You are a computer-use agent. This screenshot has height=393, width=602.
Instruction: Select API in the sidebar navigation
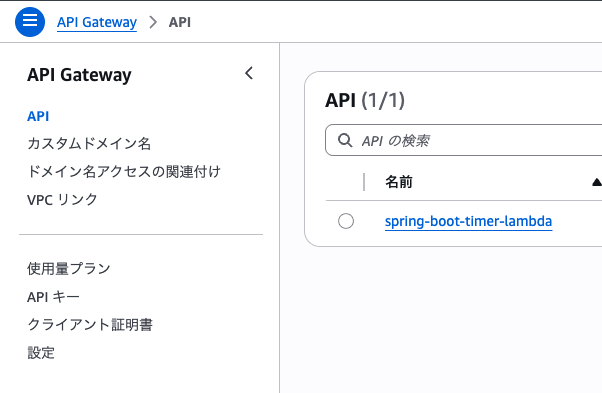point(38,116)
